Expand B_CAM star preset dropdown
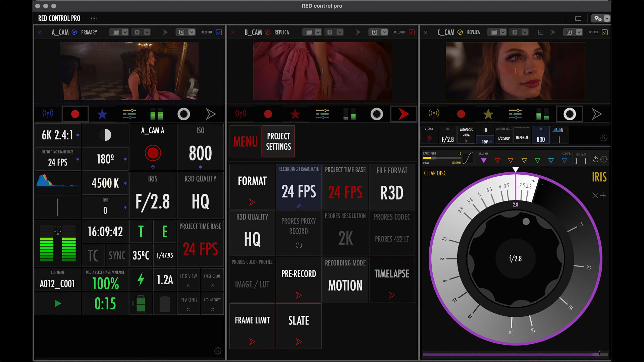The image size is (644, 362). coord(384,32)
